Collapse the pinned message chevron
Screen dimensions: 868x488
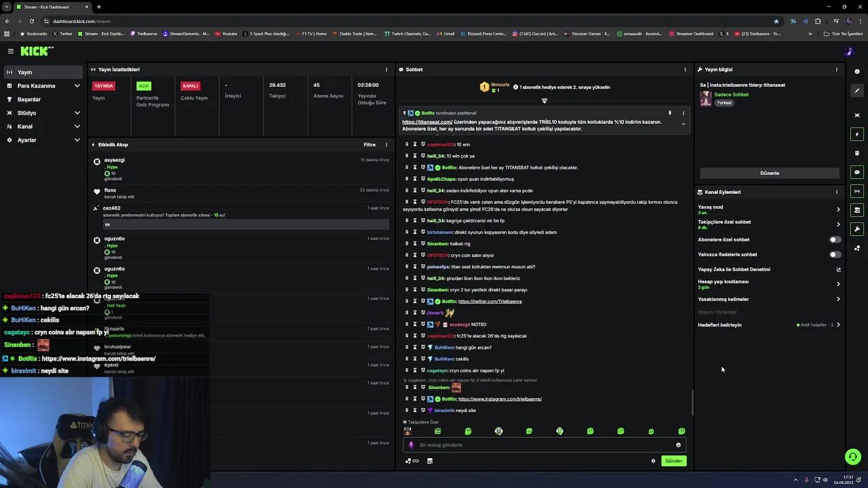click(683, 124)
